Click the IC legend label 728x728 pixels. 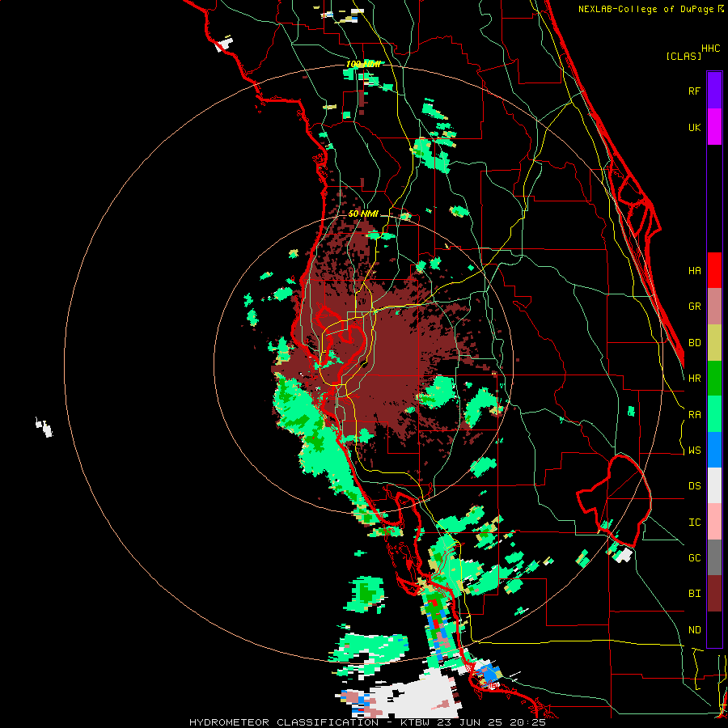tap(694, 523)
